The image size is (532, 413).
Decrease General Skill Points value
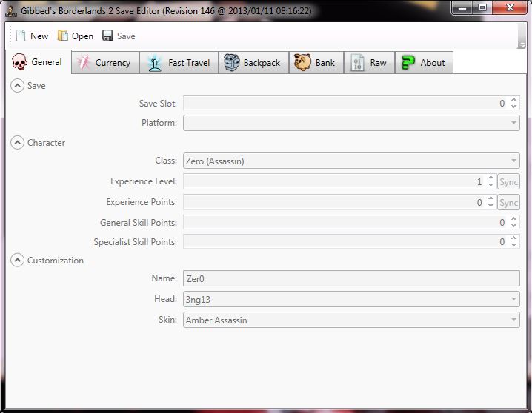(513, 226)
